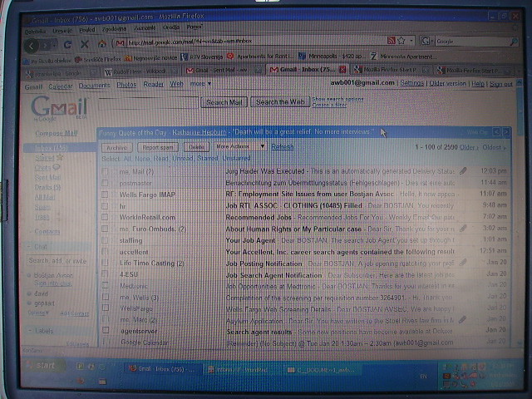
Task: Collapse the Chat section
Action: [30, 247]
